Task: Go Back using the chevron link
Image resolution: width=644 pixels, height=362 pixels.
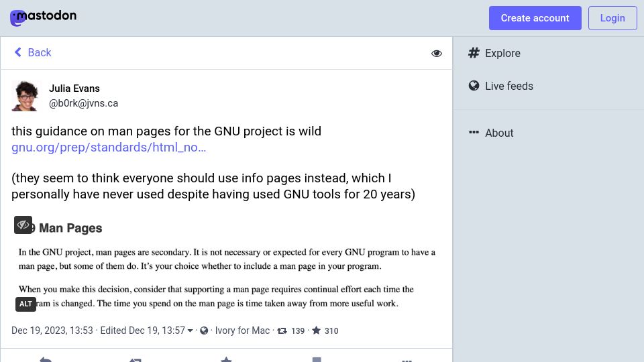Action: point(32,52)
